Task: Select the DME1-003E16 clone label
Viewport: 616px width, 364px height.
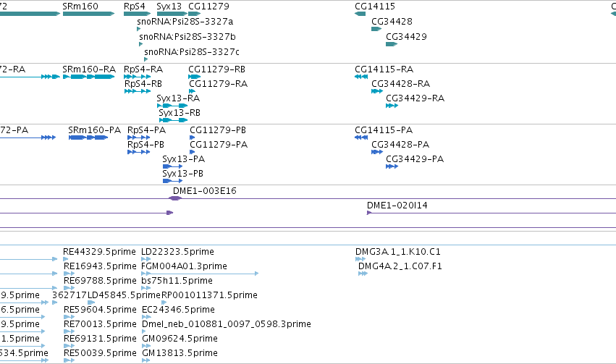Action: click(205, 191)
